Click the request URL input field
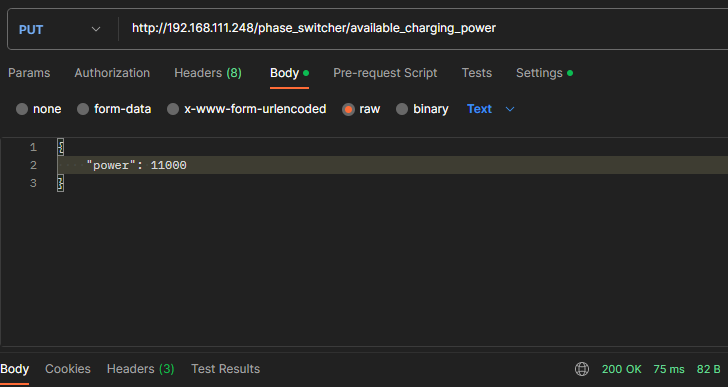The height and width of the screenshot is (387, 728). (423, 29)
